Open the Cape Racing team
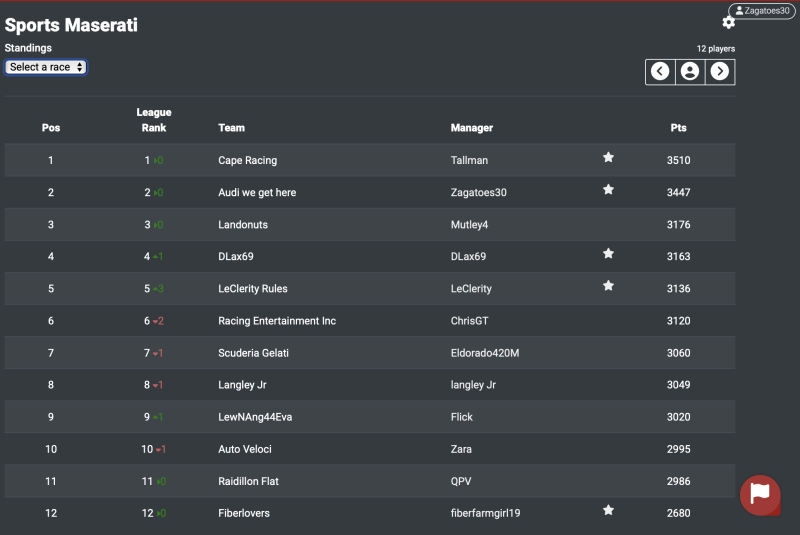 (247, 160)
